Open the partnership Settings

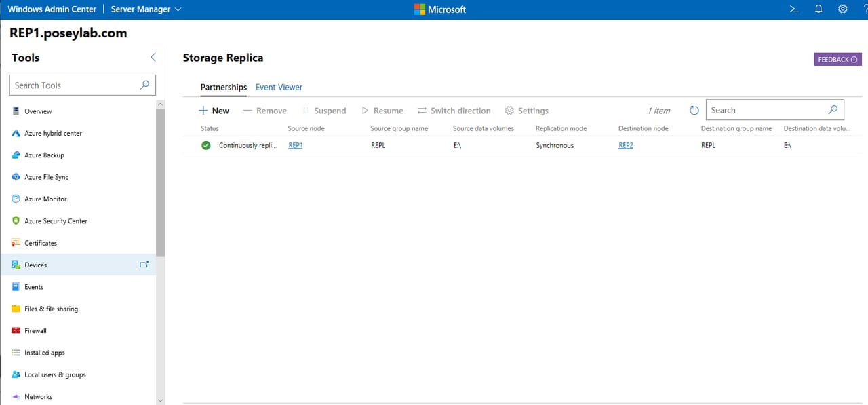526,110
